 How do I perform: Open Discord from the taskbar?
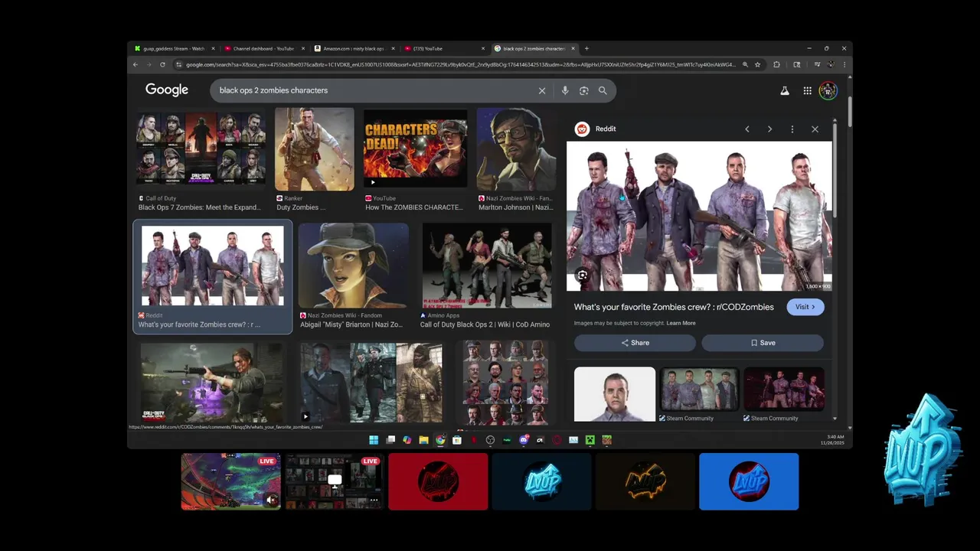[x=524, y=440]
